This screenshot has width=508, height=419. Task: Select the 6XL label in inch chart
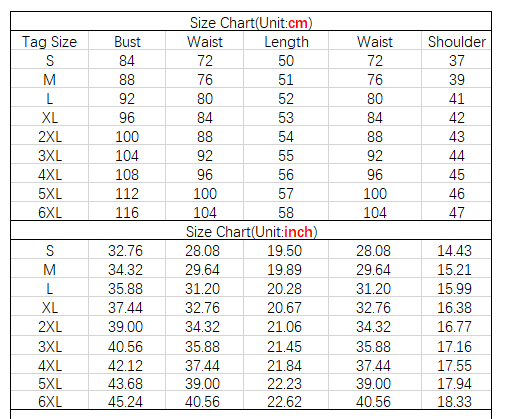click(50, 400)
